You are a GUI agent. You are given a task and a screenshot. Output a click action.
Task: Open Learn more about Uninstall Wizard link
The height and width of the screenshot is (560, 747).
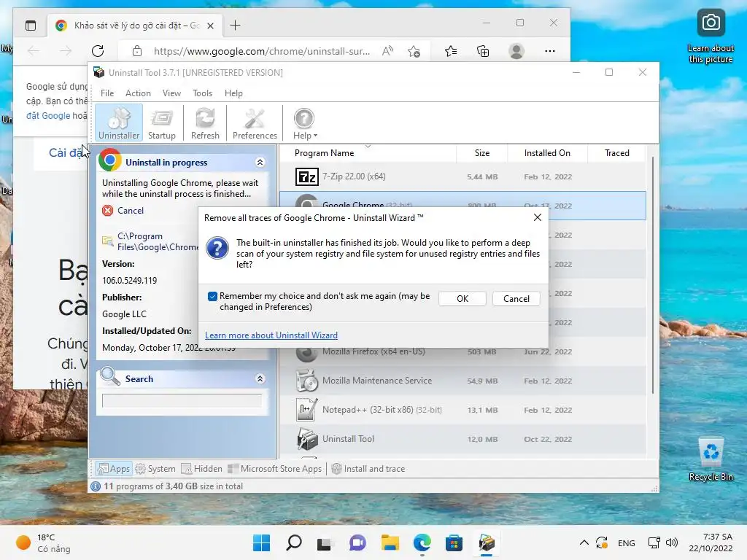(x=271, y=335)
